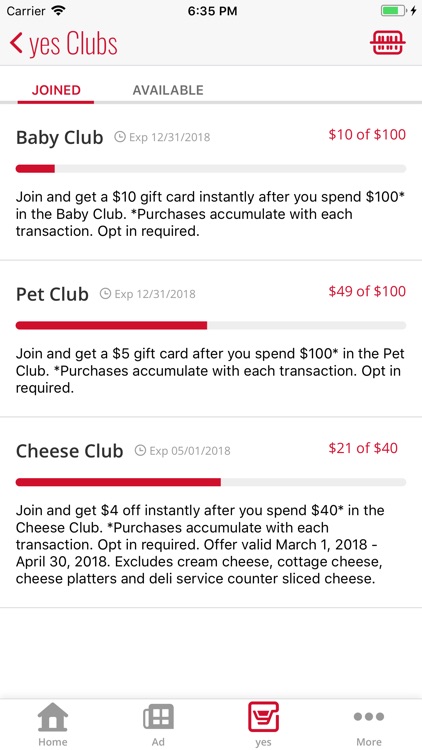The width and height of the screenshot is (422, 750).
Task: Open the Pet Club title
Action: [x=52, y=294]
